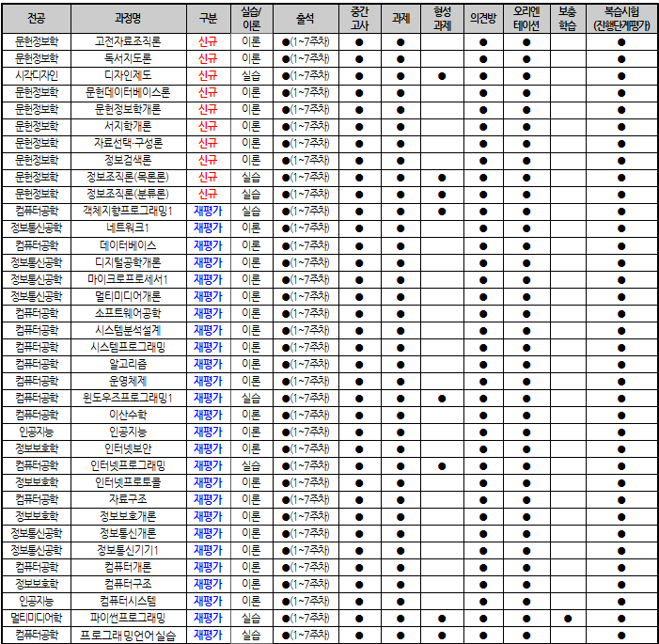Select the 객체지향프로그래밍1 course cell
This screenshot has width=659, height=644.
128,211
